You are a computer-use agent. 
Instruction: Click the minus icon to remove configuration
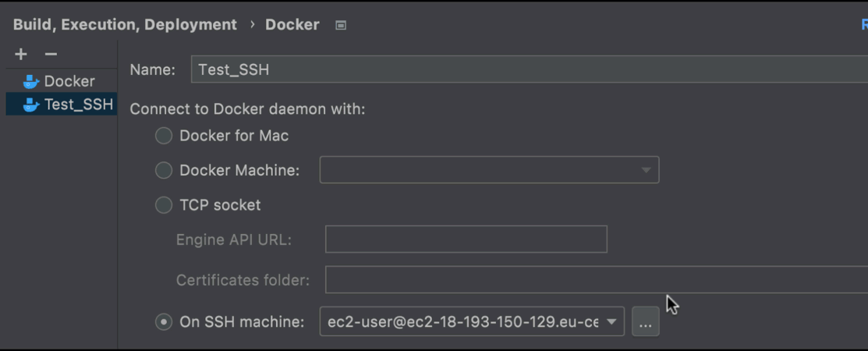[51, 55]
